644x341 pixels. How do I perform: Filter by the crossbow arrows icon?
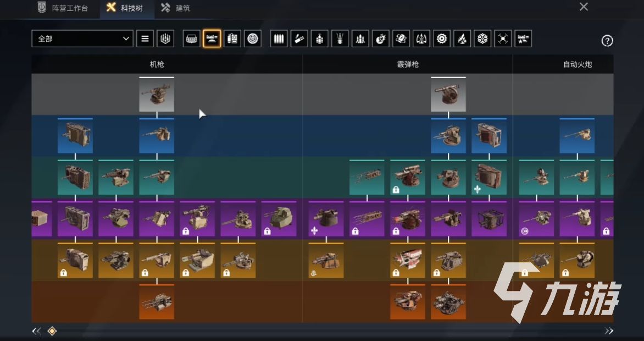pos(421,38)
